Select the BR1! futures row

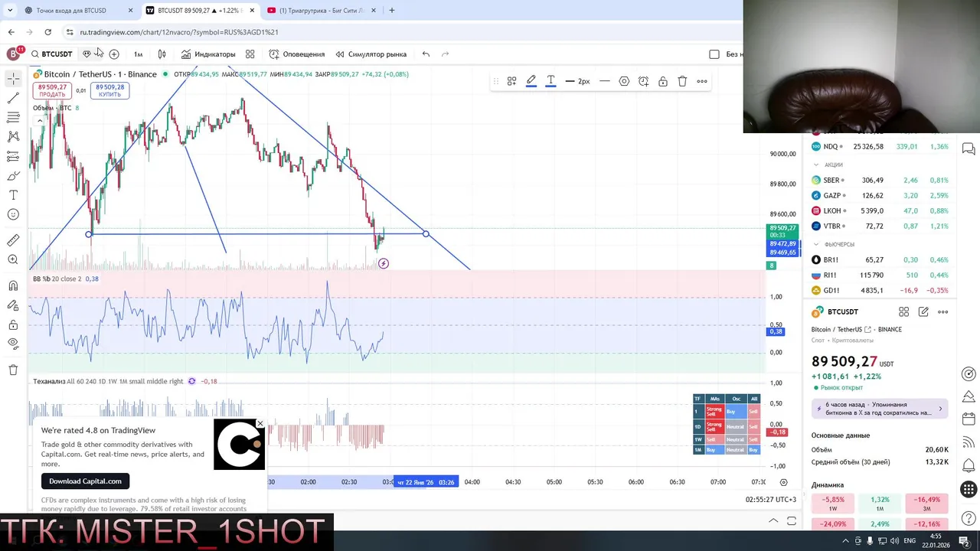880,259
